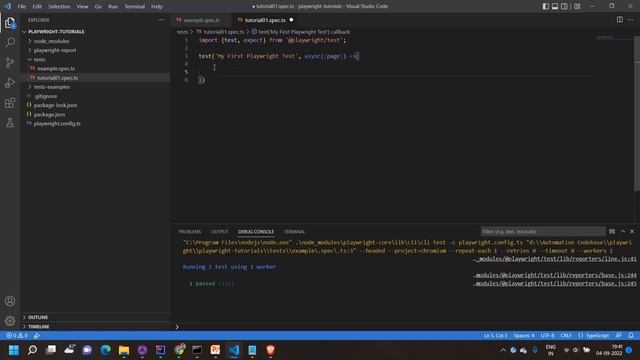Screen dimensions: 640x360
Task: Switch to the Output panel tab
Action: click(220, 232)
